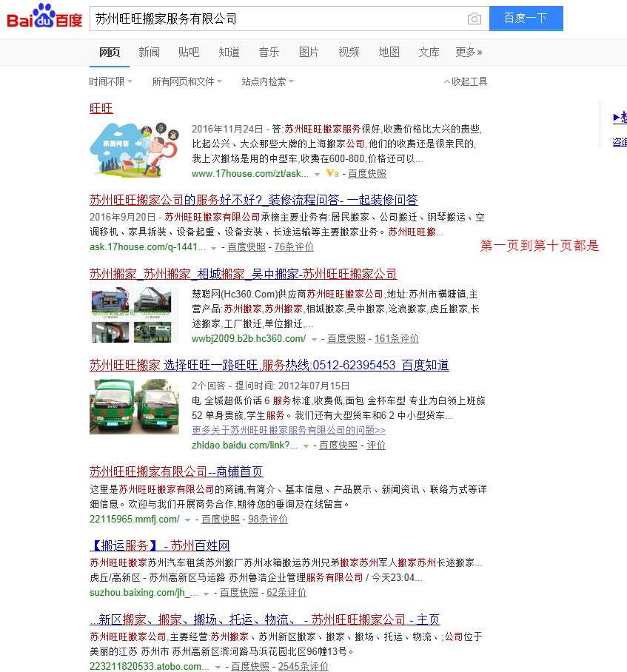Open 更多关于苏州旺旺搬家服务有限公司的问题 link
The width and height of the screenshot is (627, 672).
(x=289, y=430)
